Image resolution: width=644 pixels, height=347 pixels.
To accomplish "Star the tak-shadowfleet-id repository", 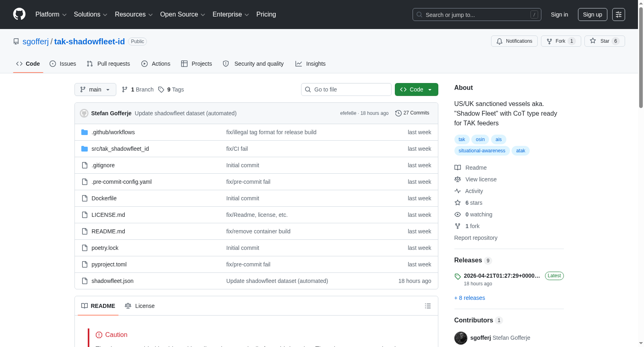I will [x=605, y=41].
